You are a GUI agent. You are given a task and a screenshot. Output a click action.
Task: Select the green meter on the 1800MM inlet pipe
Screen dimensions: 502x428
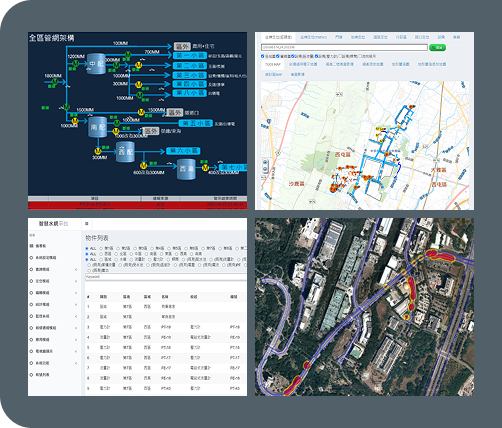[x=54, y=82]
